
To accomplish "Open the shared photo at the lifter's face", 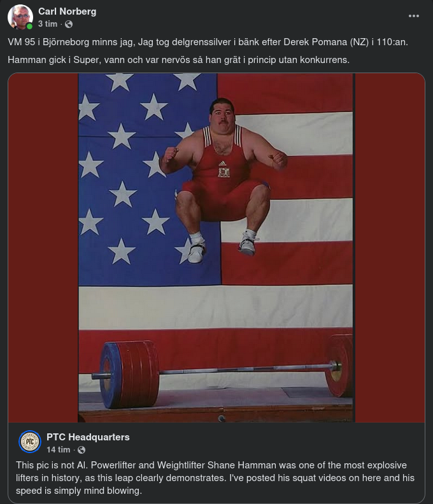I will coord(222,114).
